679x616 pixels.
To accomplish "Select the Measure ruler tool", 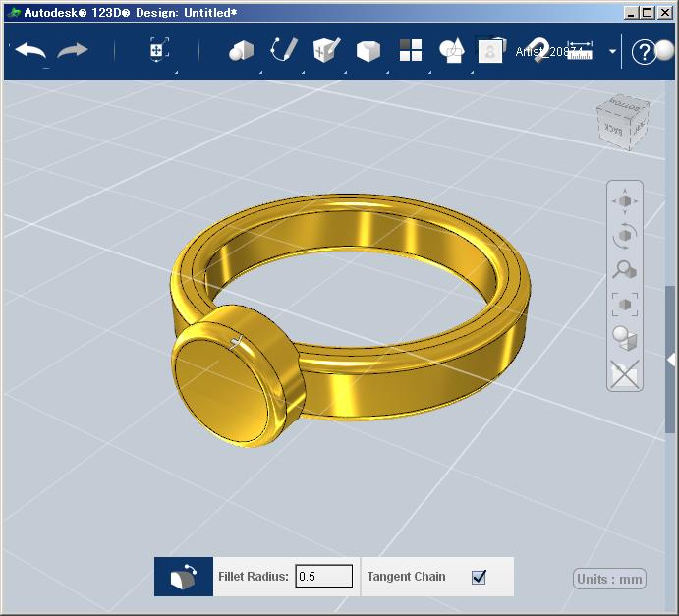I will (580, 51).
